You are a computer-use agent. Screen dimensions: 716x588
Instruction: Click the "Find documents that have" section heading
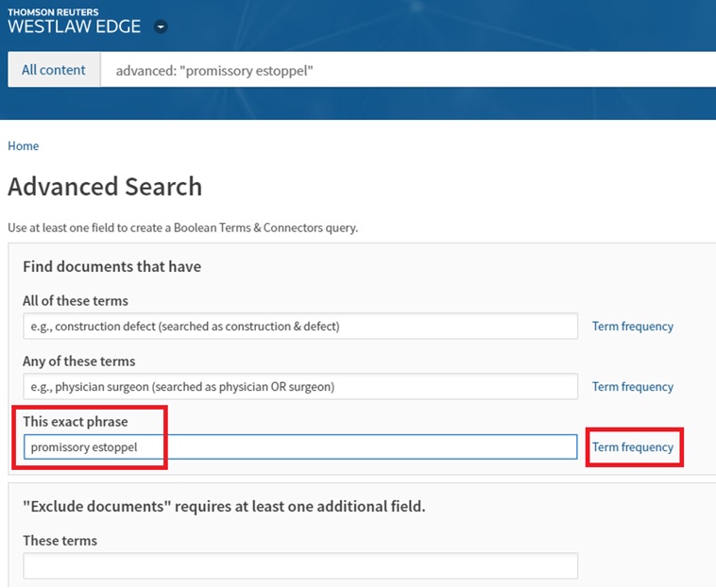(x=111, y=267)
